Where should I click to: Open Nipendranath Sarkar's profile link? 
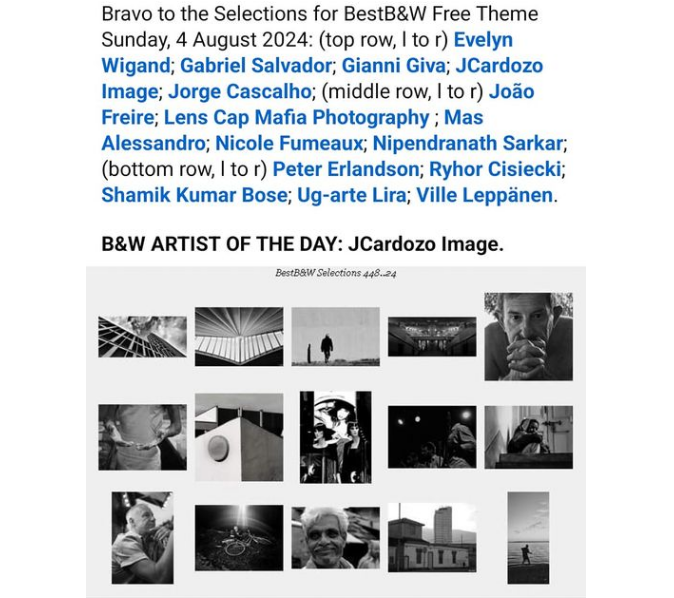coord(469,144)
